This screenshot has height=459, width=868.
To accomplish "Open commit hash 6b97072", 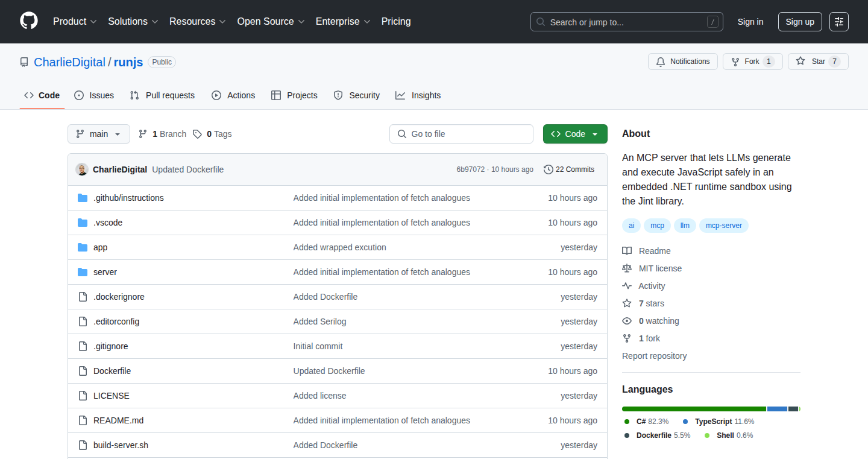I will tap(470, 169).
